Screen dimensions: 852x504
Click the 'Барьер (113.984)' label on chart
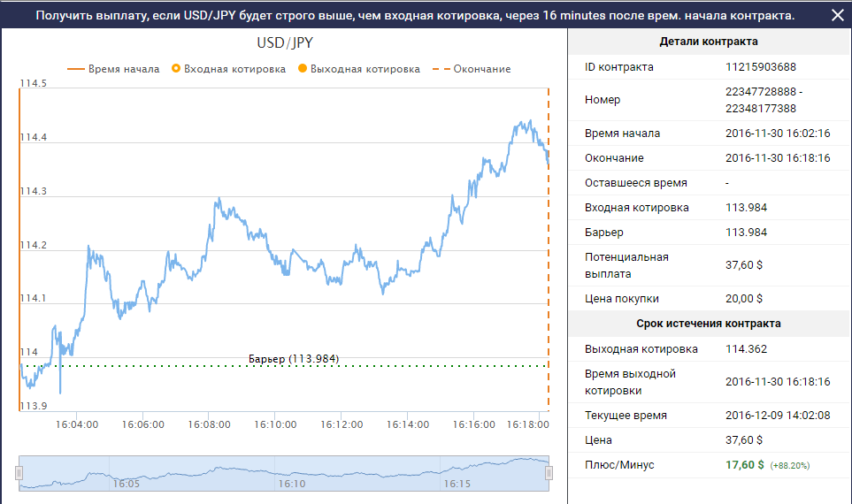[x=294, y=358]
